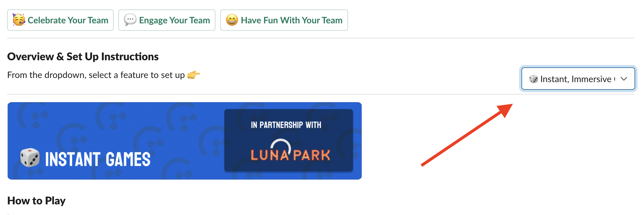644x215 pixels.
Task: Click the Instant Games banner image
Action: click(x=185, y=141)
